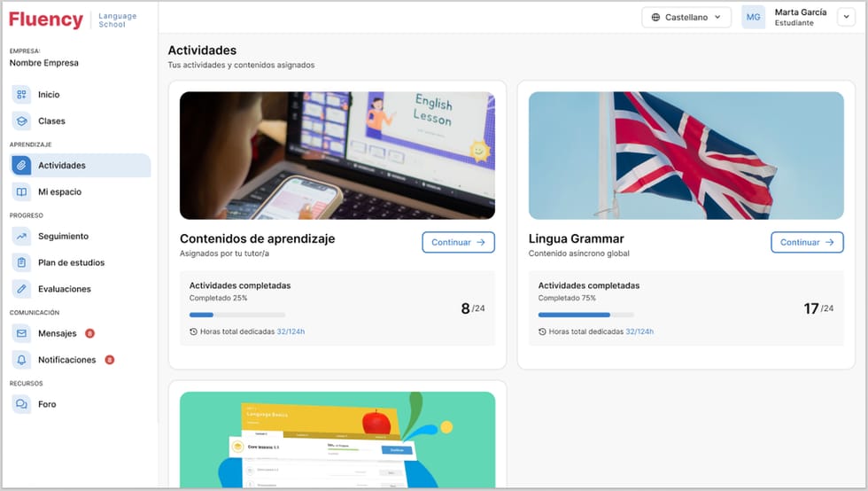The image size is (868, 491).
Task: Click the Inicio dashboard icon
Action: pos(21,94)
